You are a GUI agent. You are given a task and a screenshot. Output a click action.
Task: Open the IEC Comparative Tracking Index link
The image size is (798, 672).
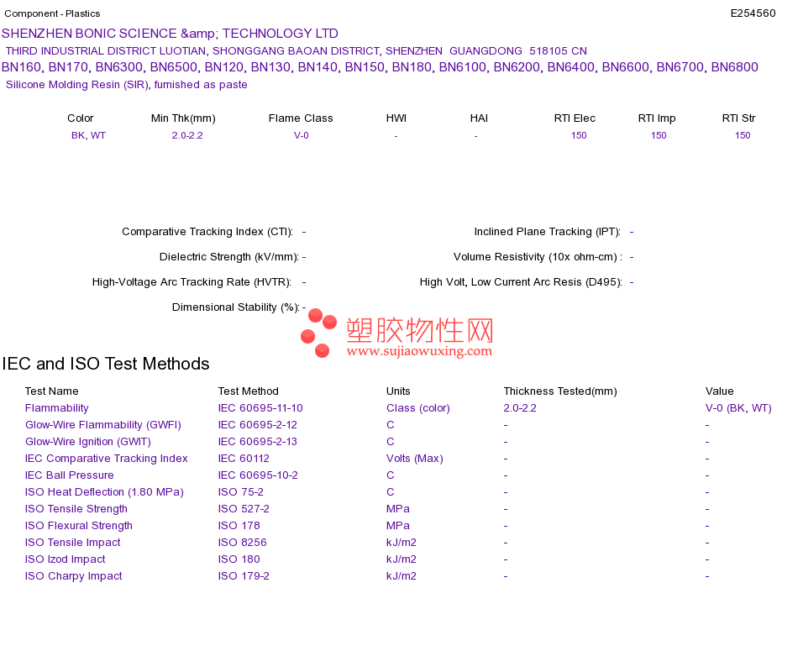107,458
